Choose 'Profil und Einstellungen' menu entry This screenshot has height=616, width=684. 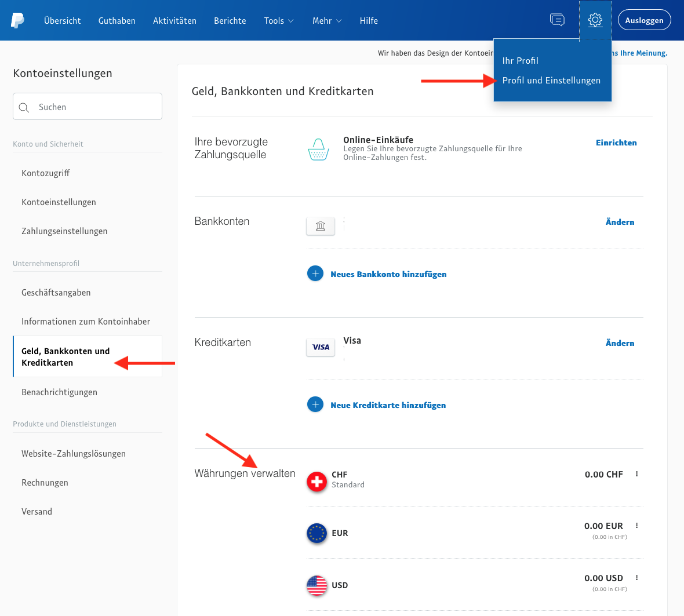tap(551, 81)
